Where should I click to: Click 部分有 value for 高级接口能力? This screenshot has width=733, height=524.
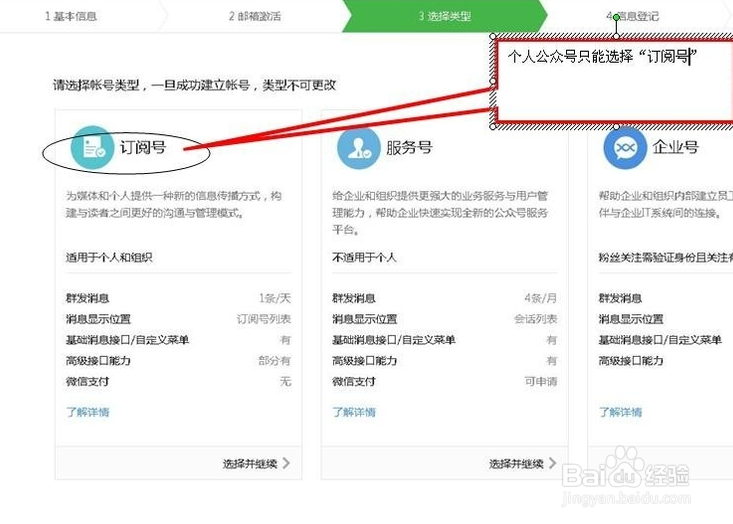(x=274, y=360)
